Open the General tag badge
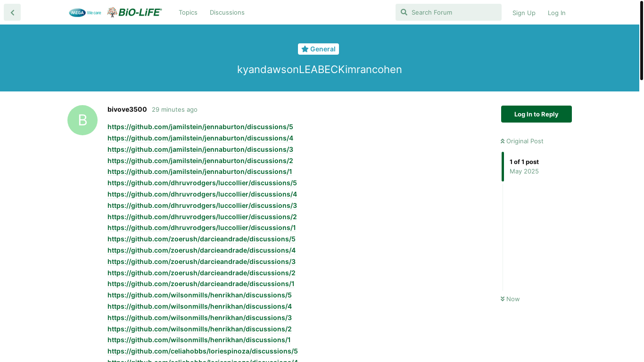 318,49
